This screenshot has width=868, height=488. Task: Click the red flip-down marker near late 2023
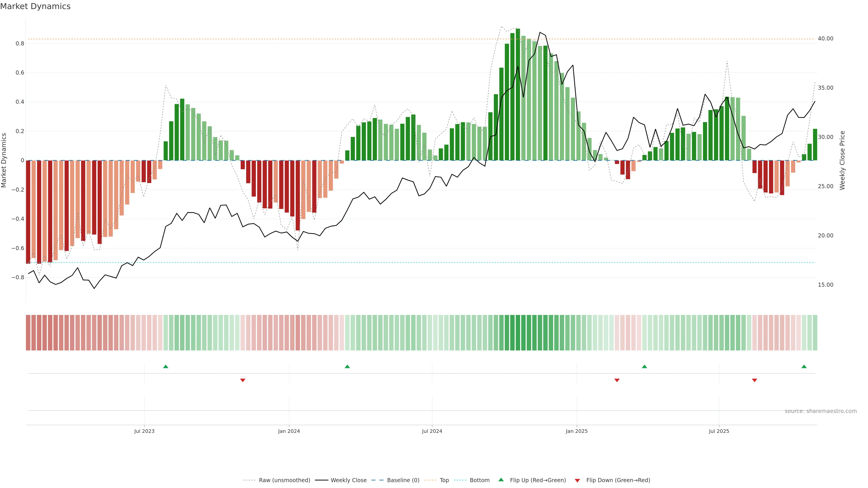click(x=243, y=380)
